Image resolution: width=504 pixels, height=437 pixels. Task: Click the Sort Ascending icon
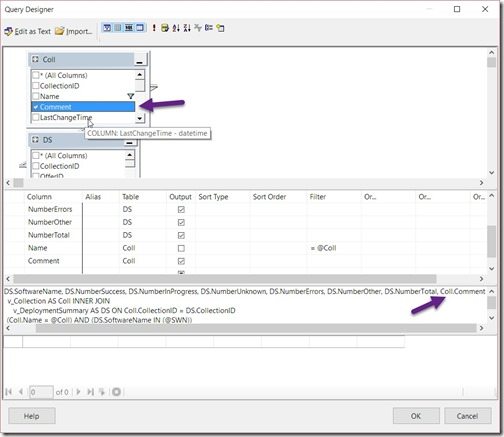point(176,28)
